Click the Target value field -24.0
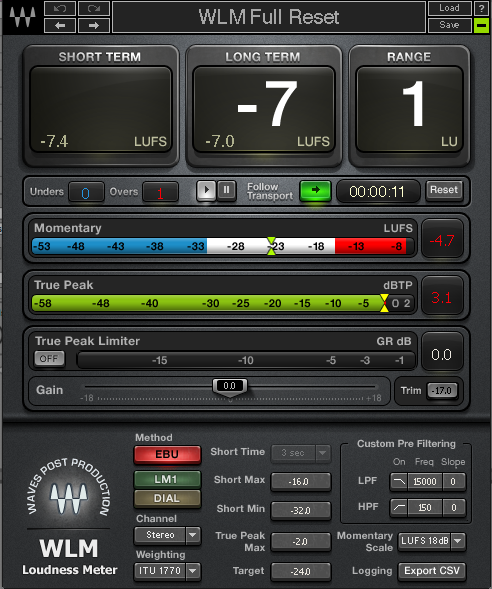This screenshot has height=589, width=492. (301, 571)
